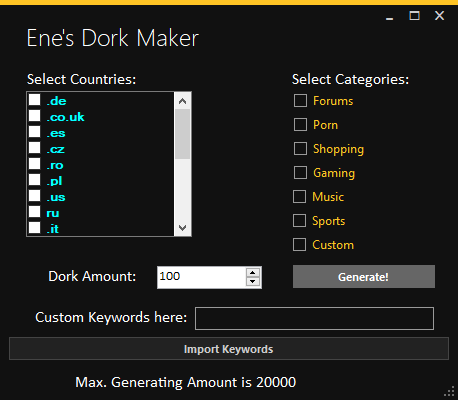Tick the Custom category checkbox

coord(299,245)
